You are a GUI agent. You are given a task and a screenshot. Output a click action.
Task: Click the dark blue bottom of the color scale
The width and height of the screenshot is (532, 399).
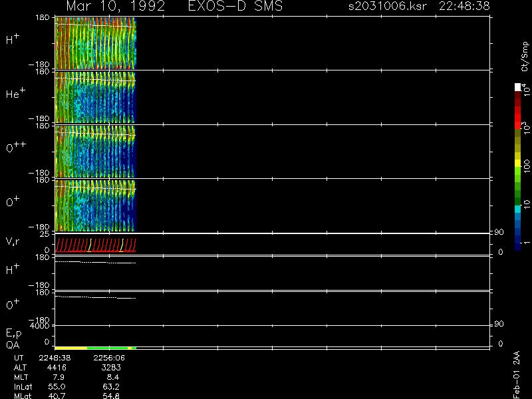pos(517,247)
